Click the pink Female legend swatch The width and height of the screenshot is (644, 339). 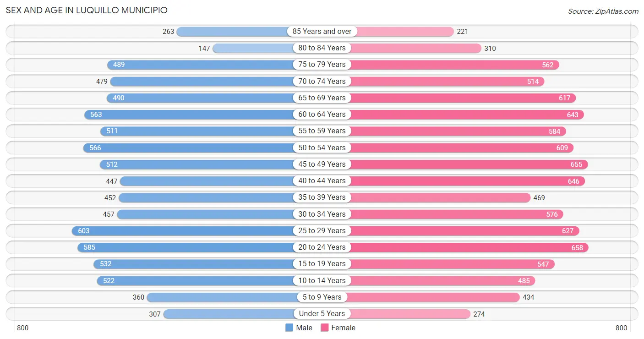325,328
